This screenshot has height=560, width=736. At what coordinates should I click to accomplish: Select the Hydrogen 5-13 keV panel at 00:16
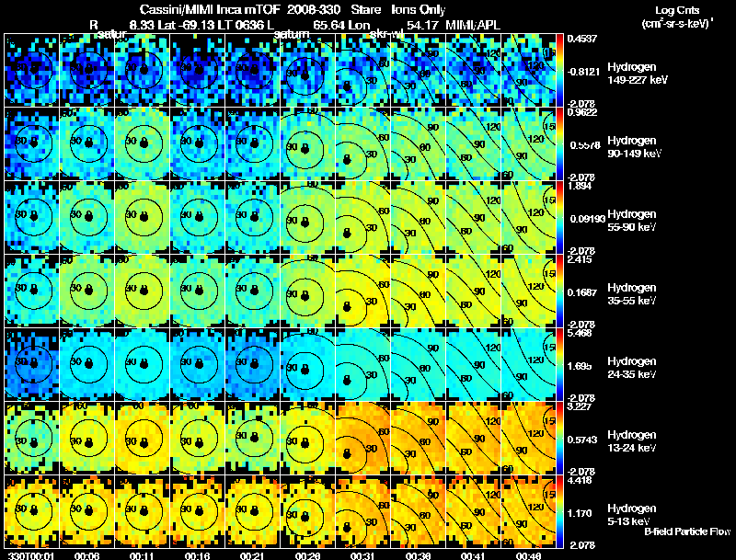coord(198,512)
